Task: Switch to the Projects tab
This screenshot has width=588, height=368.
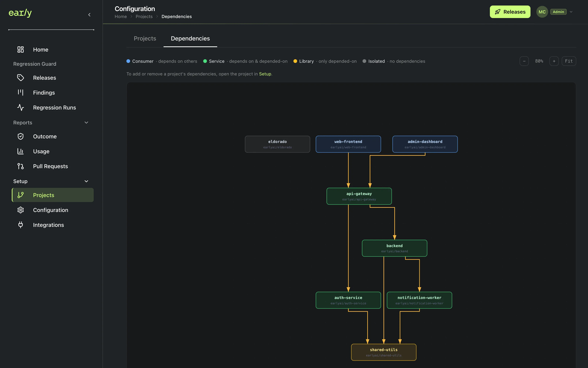Action: coord(145,38)
